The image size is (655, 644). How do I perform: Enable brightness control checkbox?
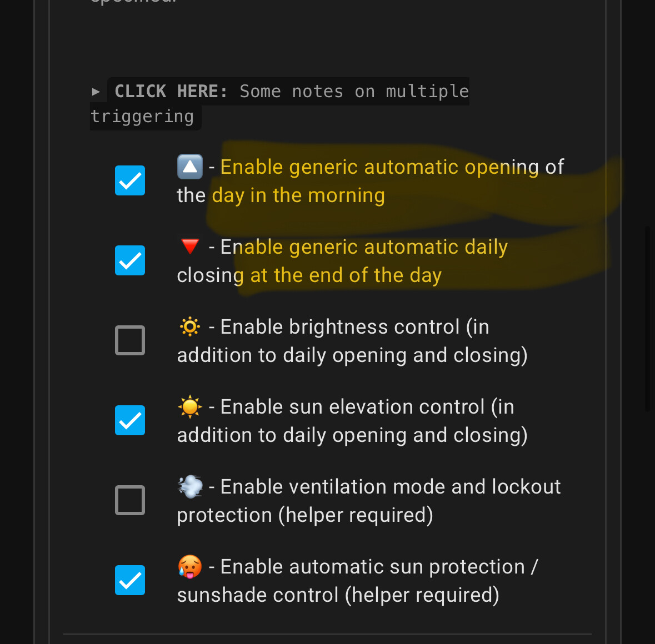click(129, 340)
